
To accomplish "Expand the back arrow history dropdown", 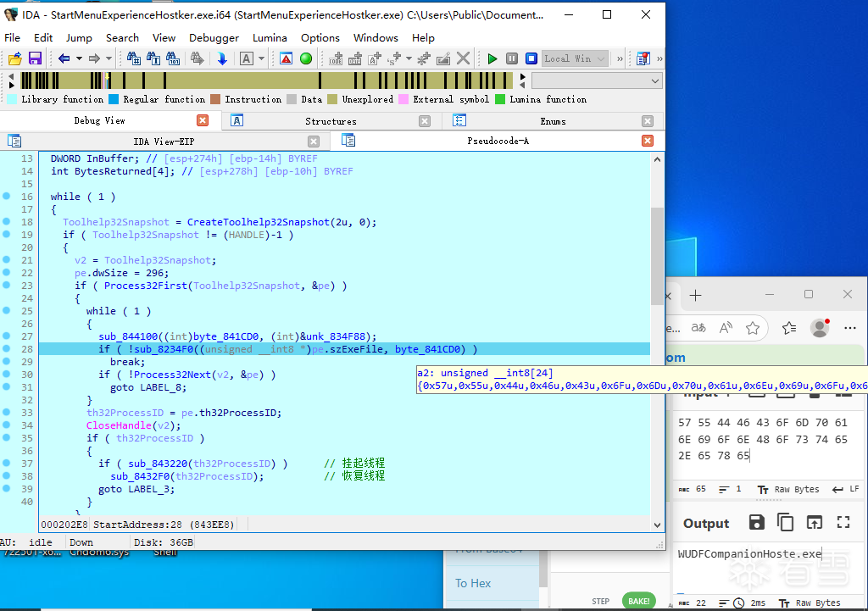I will tap(79, 58).
